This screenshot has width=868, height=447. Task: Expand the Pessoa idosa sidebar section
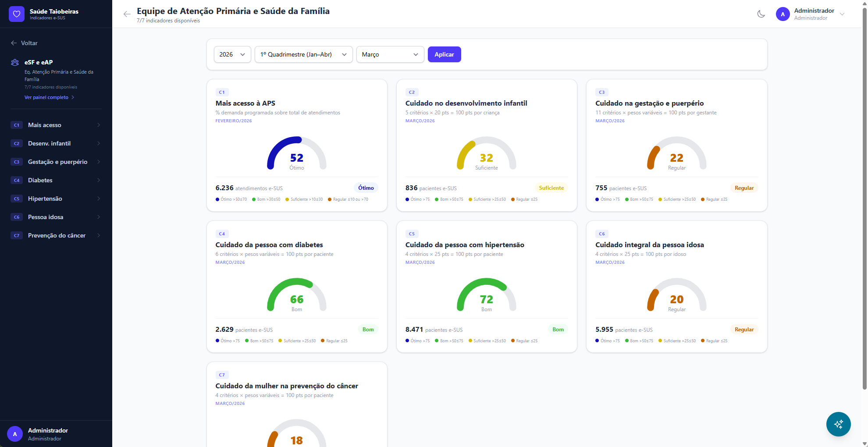coord(56,217)
